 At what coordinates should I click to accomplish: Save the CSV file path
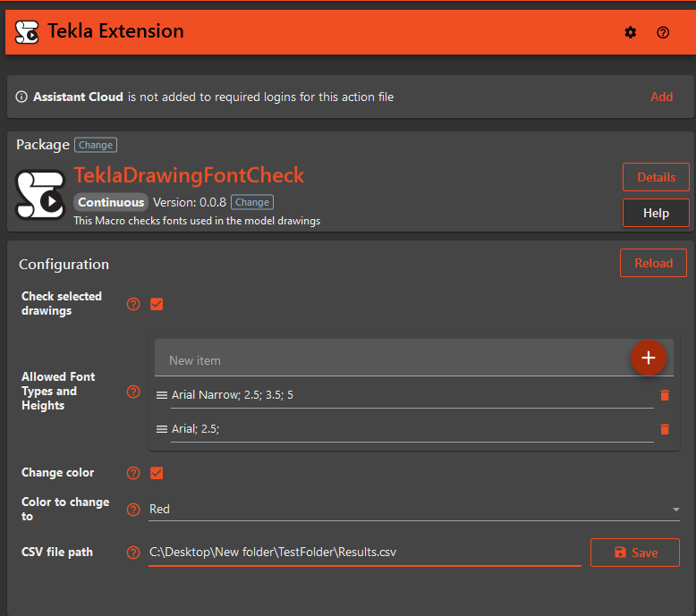634,553
